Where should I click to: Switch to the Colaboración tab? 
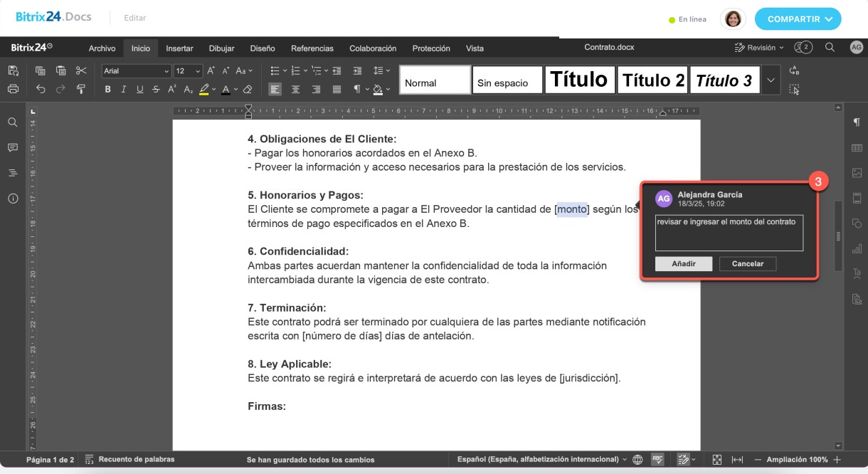point(373,48)
